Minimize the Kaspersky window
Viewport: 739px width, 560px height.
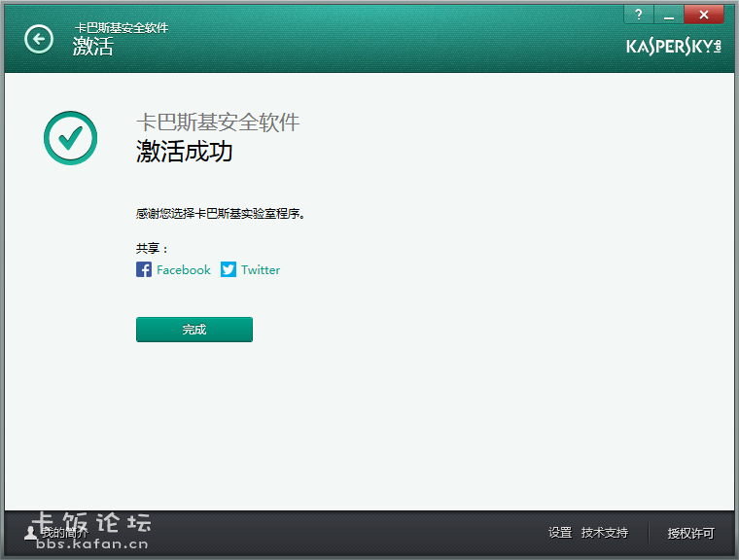(x=668, y=15)
